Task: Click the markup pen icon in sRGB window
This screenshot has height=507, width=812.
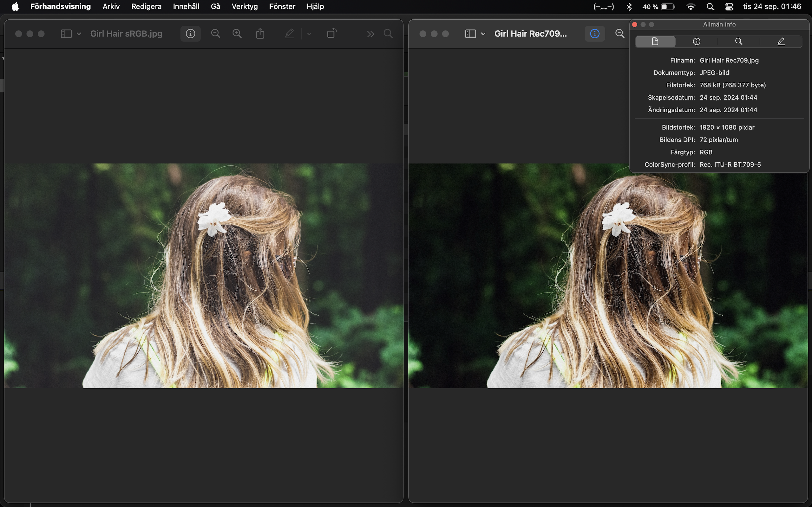Action: tap(289, 34)
